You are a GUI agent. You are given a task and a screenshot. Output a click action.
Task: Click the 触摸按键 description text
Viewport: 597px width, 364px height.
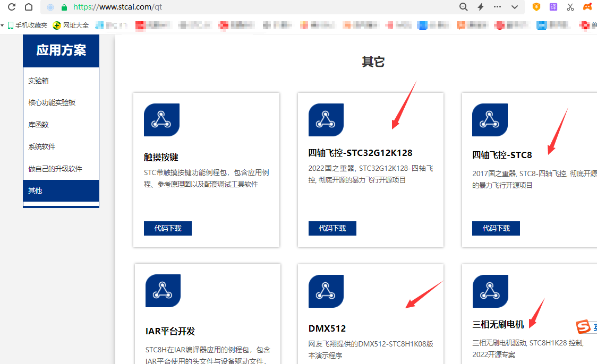(x=207, y=178)
